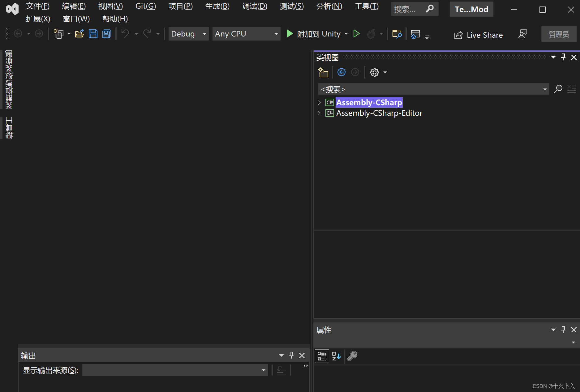Open the Class View settings gear
Viewport: 580px width, 392px height.
(374, 72)
